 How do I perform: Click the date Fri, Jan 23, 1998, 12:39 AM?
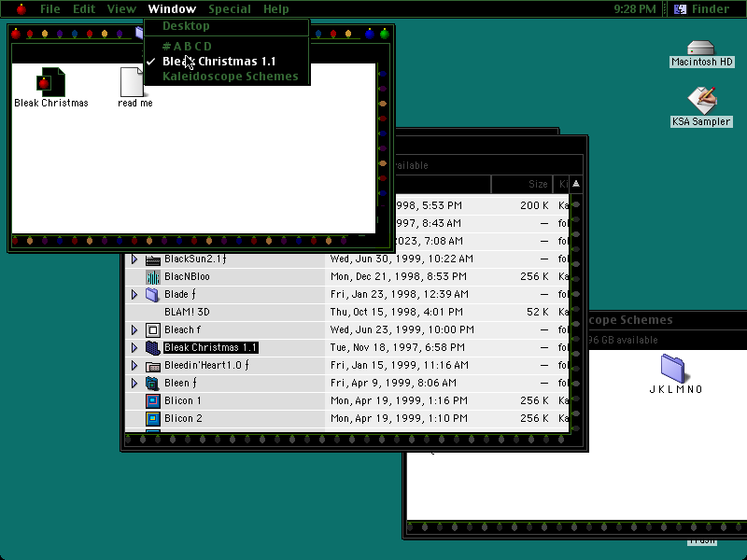pyautogui.click(x=400, y=294)
